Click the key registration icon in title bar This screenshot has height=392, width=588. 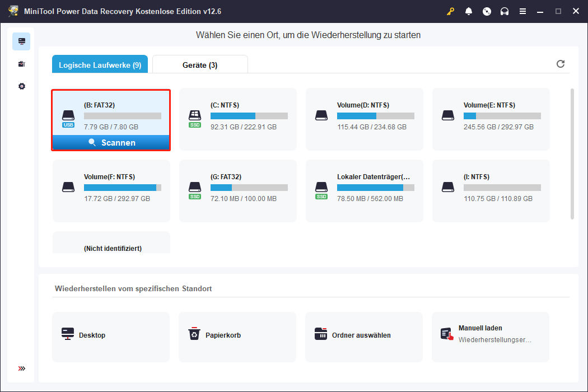[x=451, y=11]
